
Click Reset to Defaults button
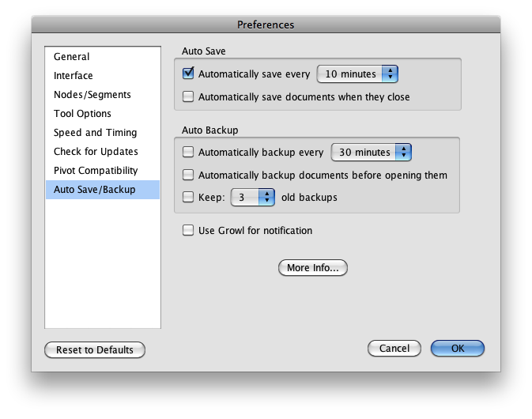(95, 349)
